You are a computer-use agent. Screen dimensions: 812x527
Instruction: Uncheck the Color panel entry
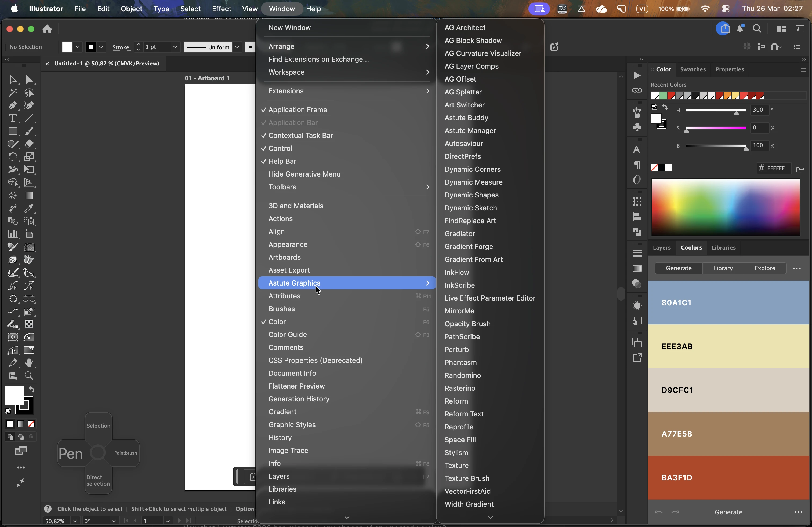[347, 322]
